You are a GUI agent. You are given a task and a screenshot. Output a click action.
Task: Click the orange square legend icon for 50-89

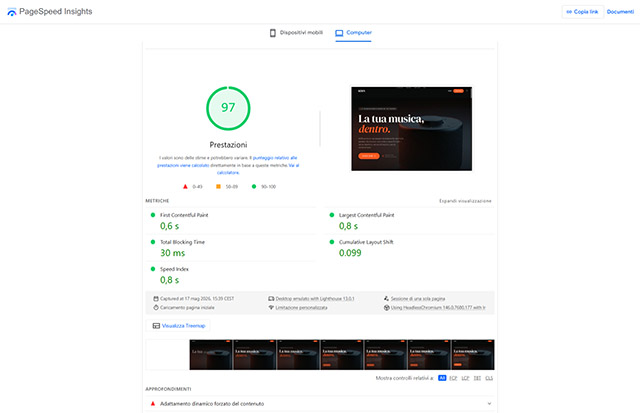pos(218,187)
